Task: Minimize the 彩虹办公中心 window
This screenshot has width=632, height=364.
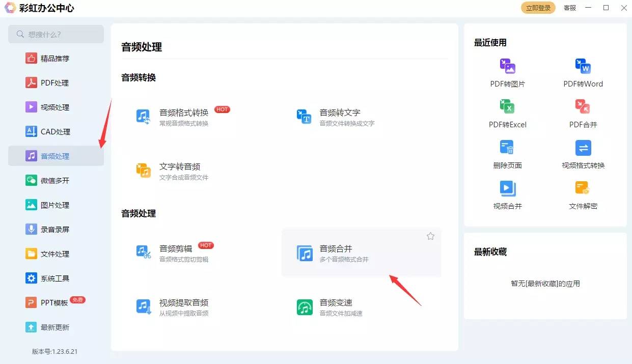Action: pos(589,8)
